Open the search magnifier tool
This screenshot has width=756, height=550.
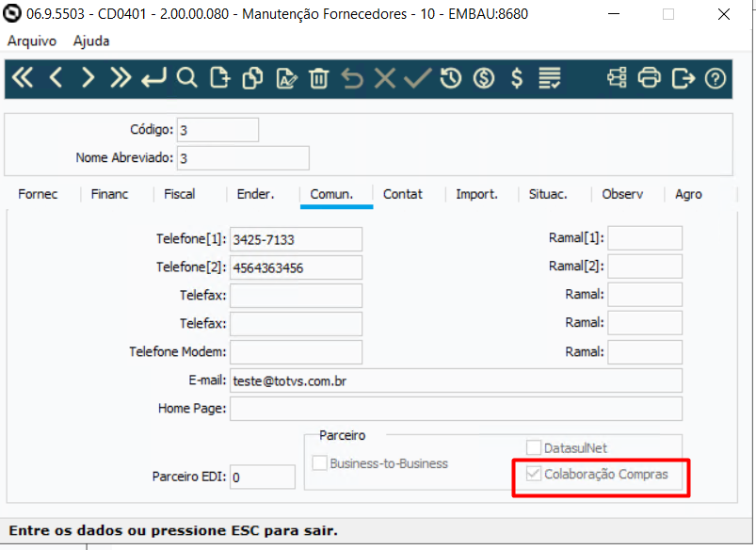click(187, 77)
